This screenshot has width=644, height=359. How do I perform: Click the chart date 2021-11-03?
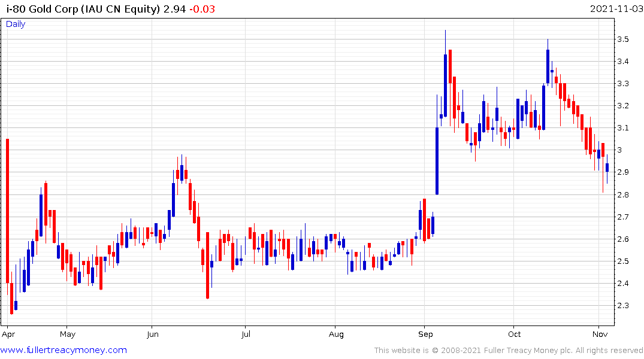tap(616, 9)
